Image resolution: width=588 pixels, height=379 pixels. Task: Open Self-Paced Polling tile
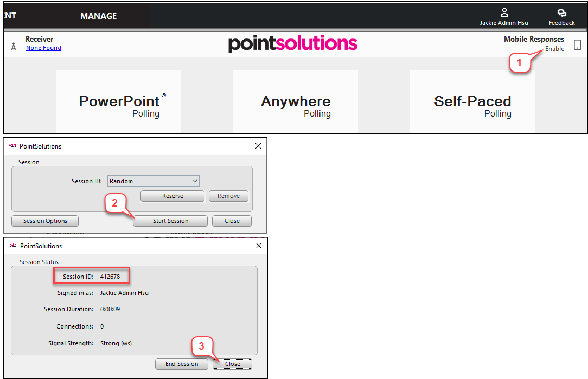(472, 101)
